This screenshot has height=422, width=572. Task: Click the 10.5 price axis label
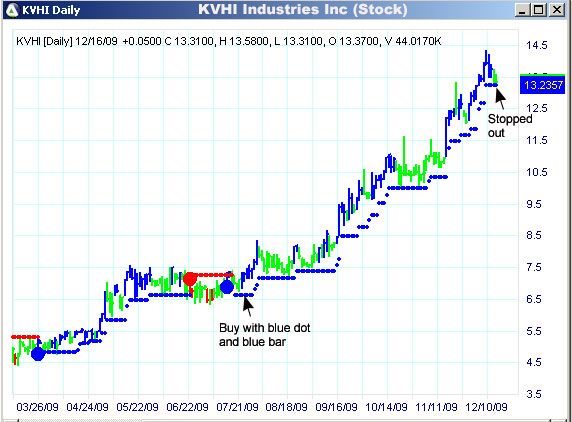point(537,172)
